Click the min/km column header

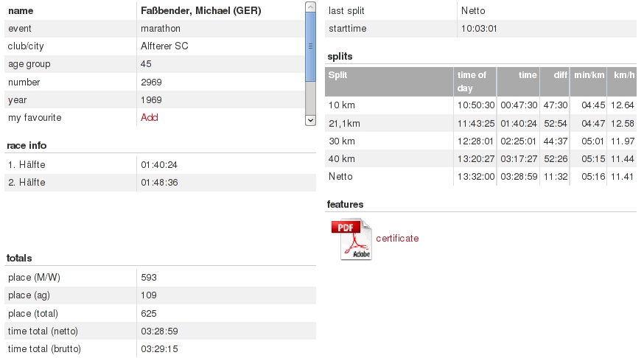[x=589, y=75]
